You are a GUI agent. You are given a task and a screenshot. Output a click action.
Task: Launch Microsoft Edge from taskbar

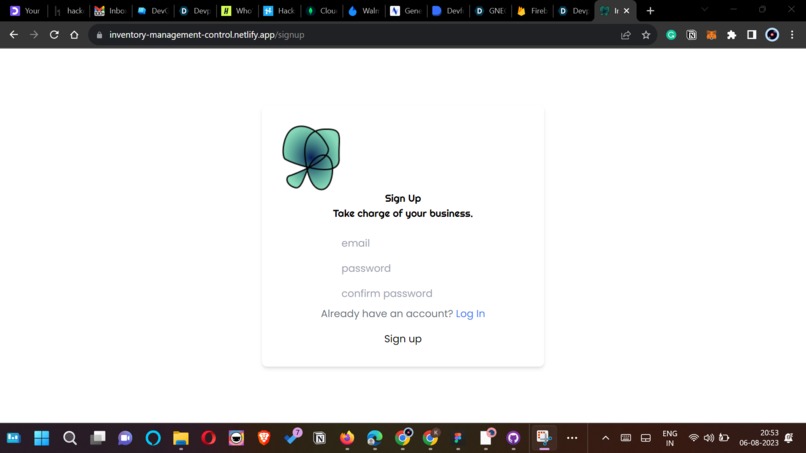(375, 438)
